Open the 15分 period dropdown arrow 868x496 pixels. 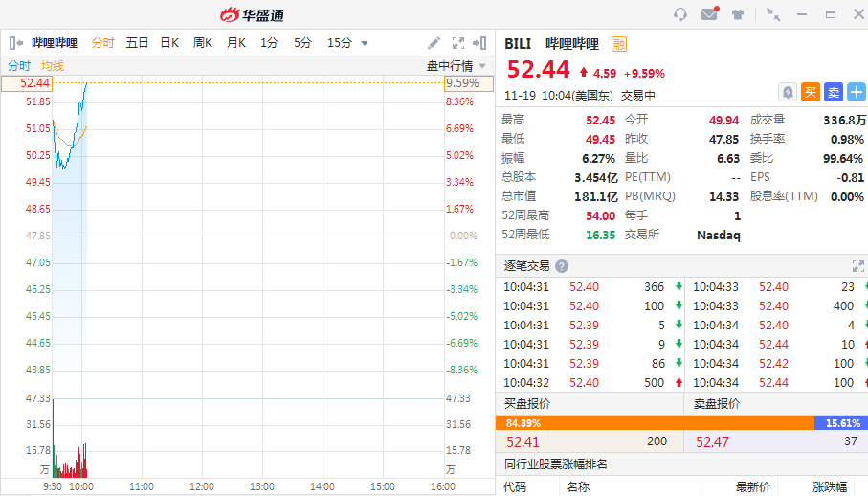tap(365, 43)
